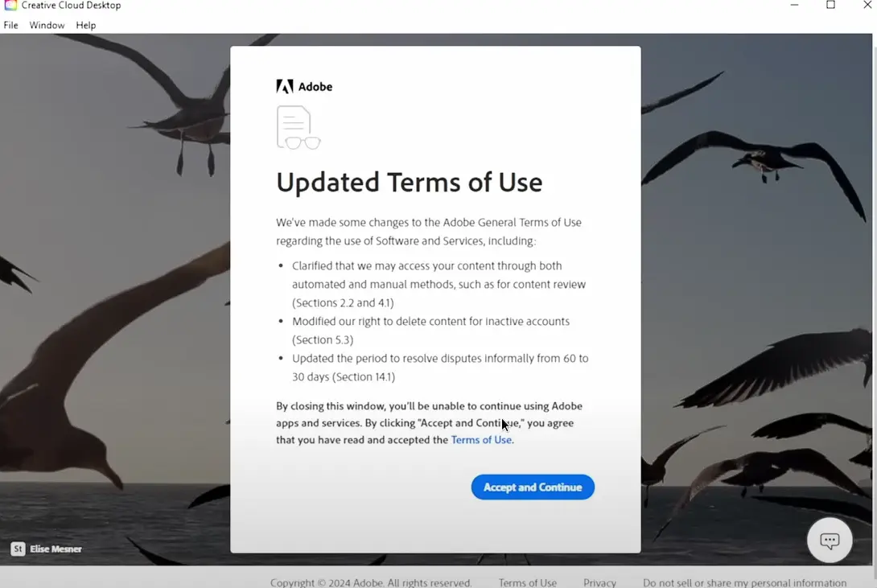Open the Help menu
Screen dimensions: 877x588
(85, 25)
